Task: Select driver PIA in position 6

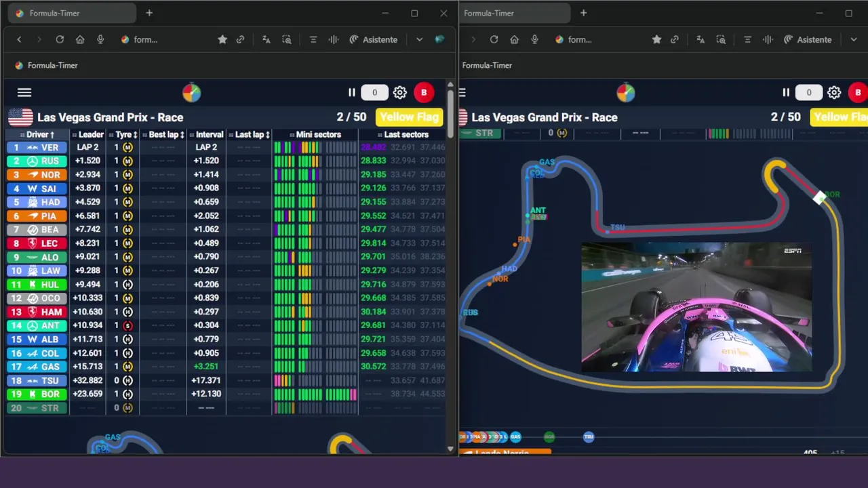Action: tap(37, 216)
